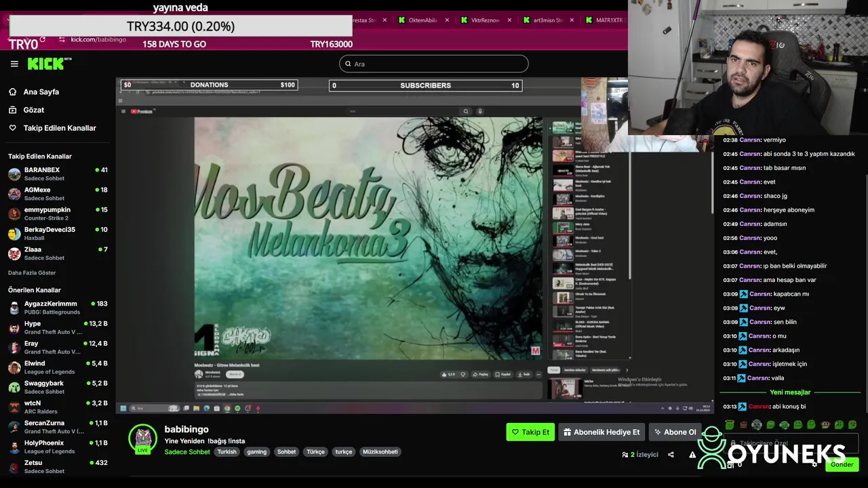This screenshot has width=868, height=488.
Task: Click the report warning triangle icon
Action: point(692,455)
